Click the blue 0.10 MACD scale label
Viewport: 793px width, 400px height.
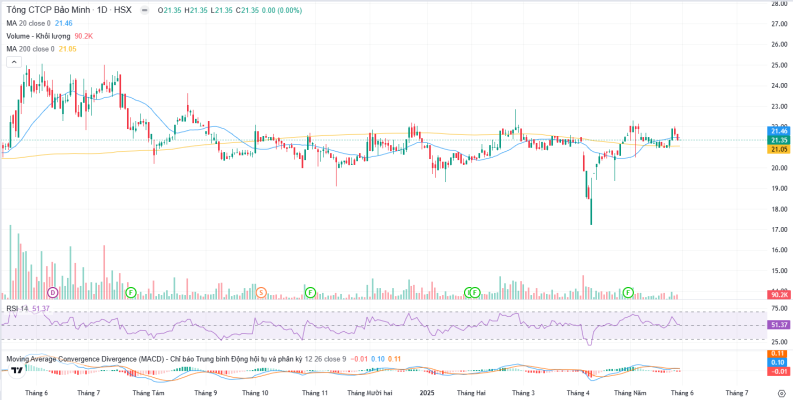point(779,363)
